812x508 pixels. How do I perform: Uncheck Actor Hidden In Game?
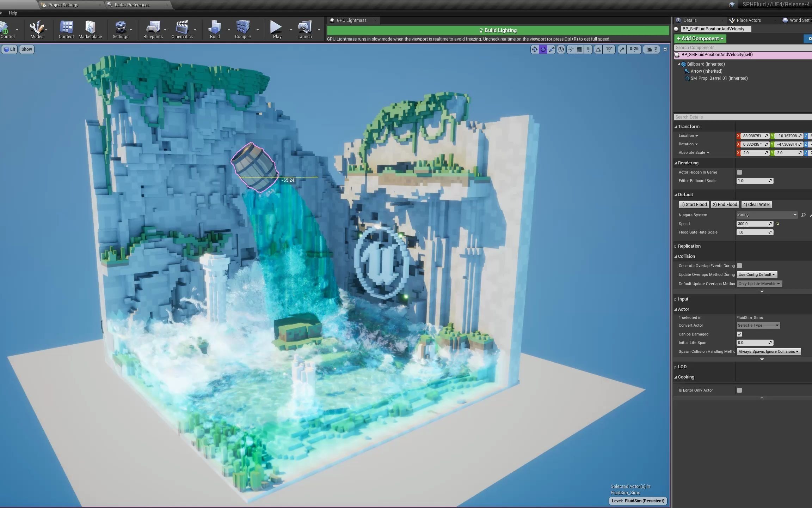pyautogui.click(x=739, y=172)
